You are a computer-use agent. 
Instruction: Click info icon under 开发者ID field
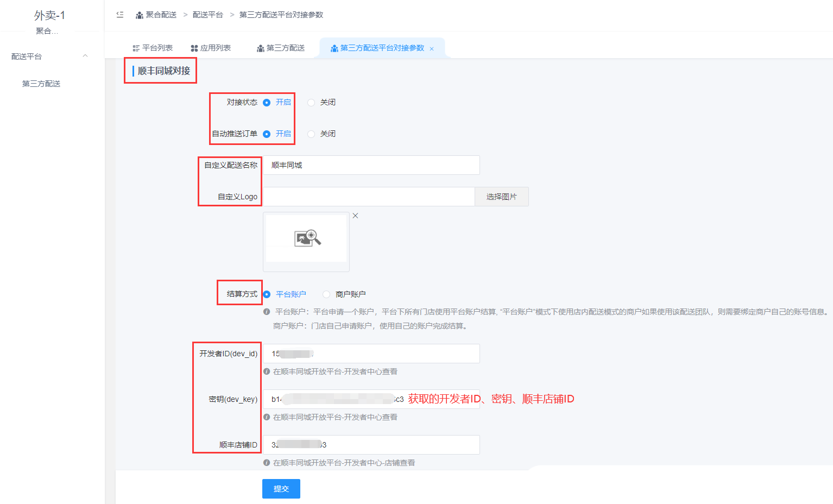click(x=267, y=371)
